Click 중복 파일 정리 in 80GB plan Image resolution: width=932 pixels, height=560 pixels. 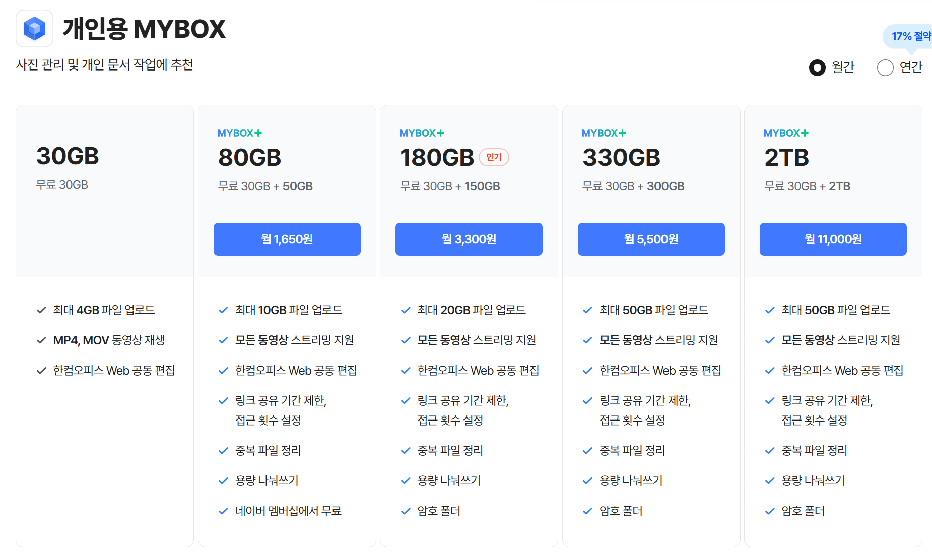[268, 451]
